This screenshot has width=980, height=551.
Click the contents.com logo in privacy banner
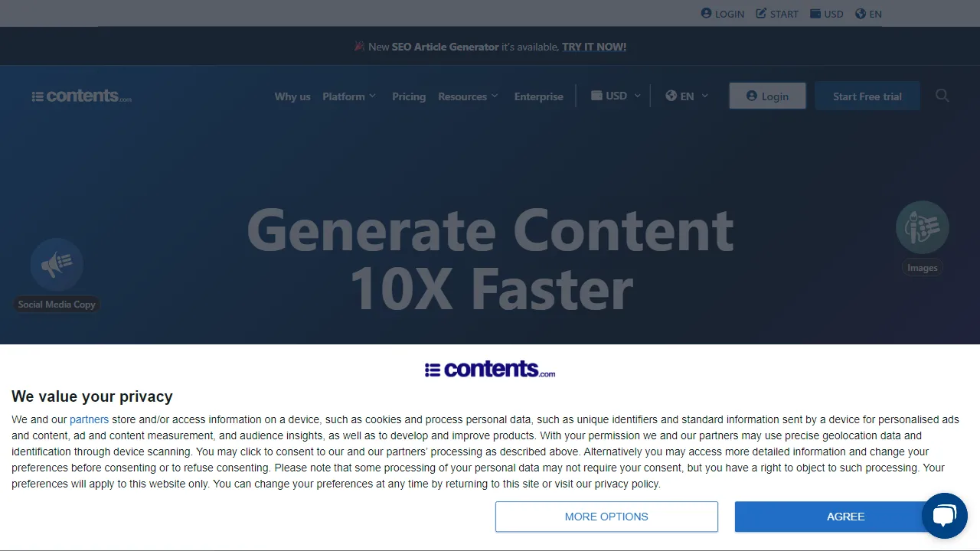pyautogui.click(x=490, y=369)
